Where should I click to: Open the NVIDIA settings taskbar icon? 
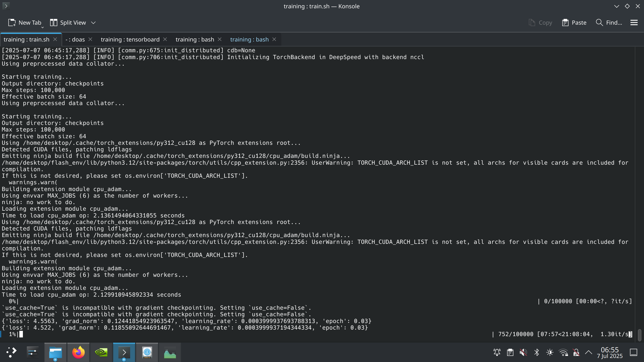[x=101, y=352]
